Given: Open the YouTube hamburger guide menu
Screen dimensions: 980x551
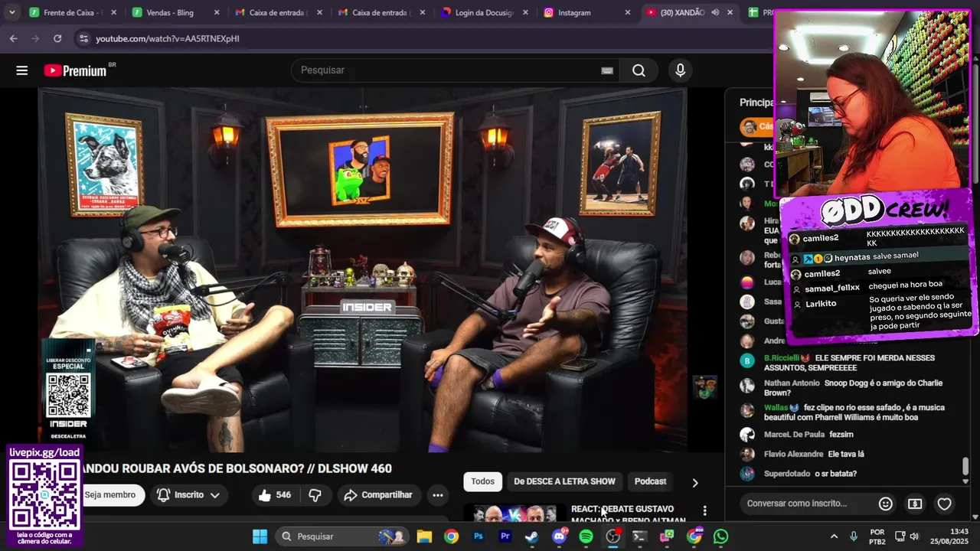Looking at the screenshot, I should point(21,70).
